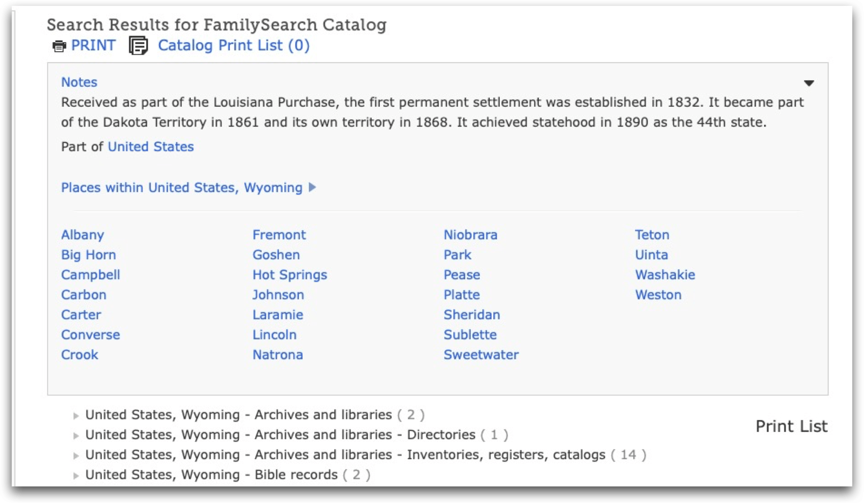Open the PRINT link
Viewport: 864px width, 504px height.
93,45
